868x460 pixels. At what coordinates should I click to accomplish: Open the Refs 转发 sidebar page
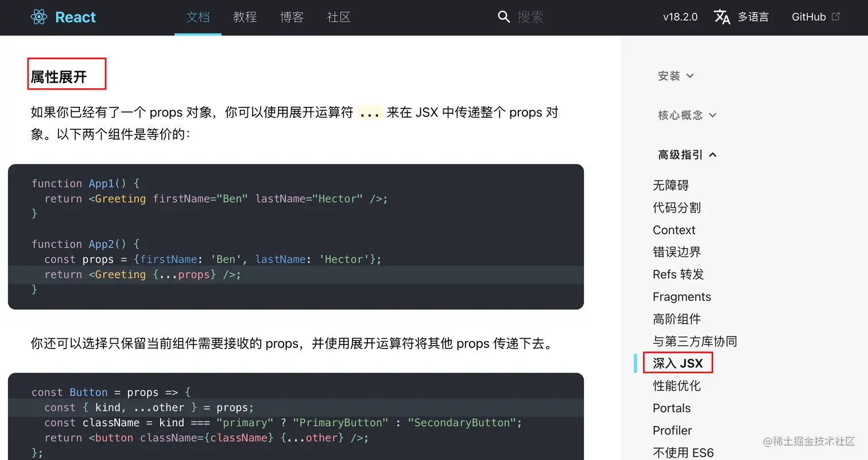click(x=678, y=275)
